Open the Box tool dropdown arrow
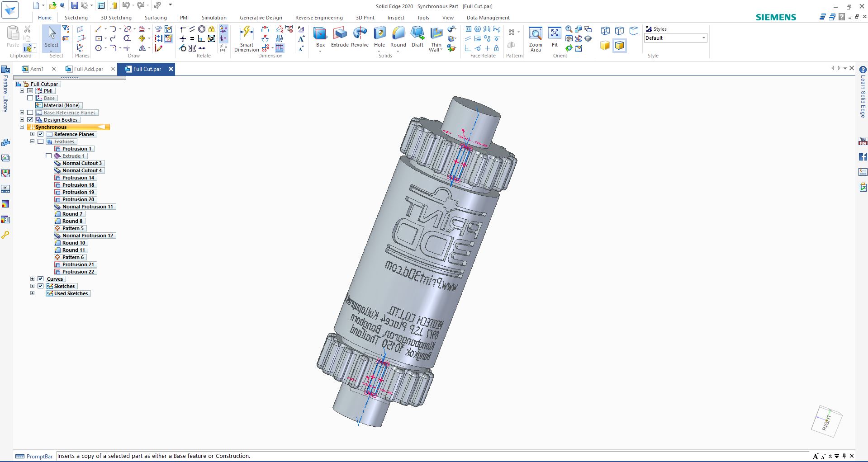 pyautogui.click(x=320, y=51)
